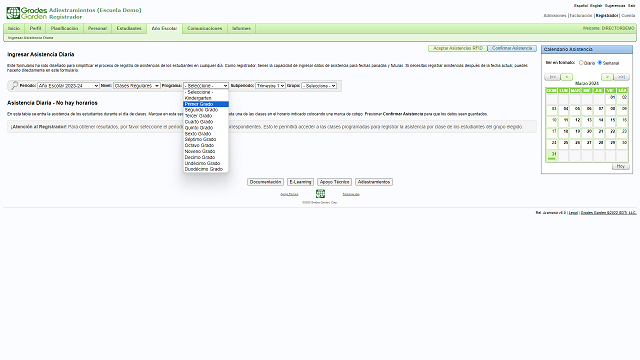Select the Diario view format radio
The height and width of the screenshot is (360, 640).
coord(581,62)
